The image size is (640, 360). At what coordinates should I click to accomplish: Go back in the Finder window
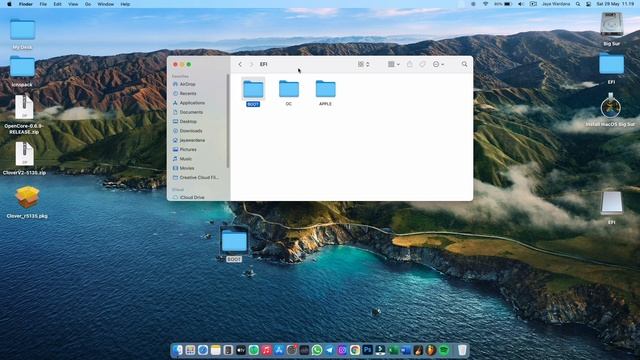click(x=240, y=64)
